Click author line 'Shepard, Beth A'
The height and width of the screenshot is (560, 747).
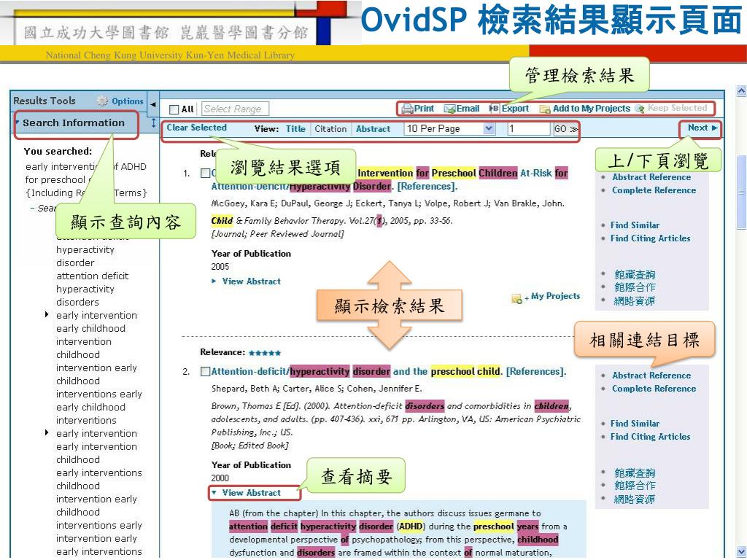[317, 389]
